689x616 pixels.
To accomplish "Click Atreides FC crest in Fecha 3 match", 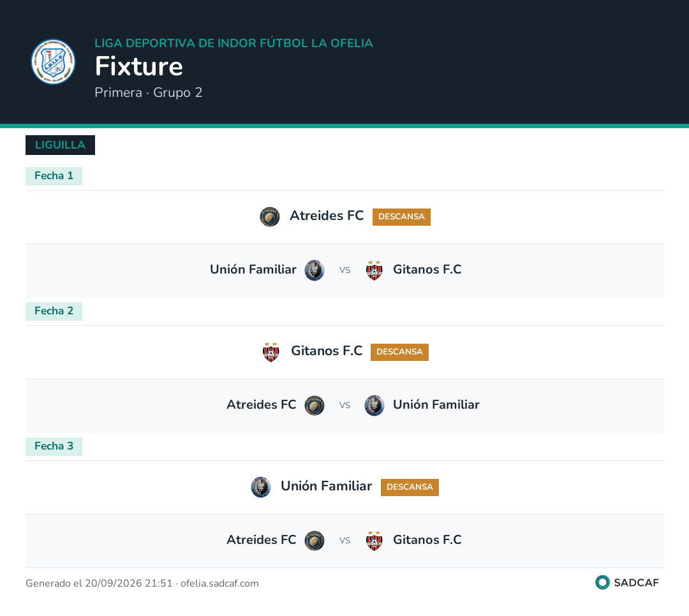I will point(315,541).
